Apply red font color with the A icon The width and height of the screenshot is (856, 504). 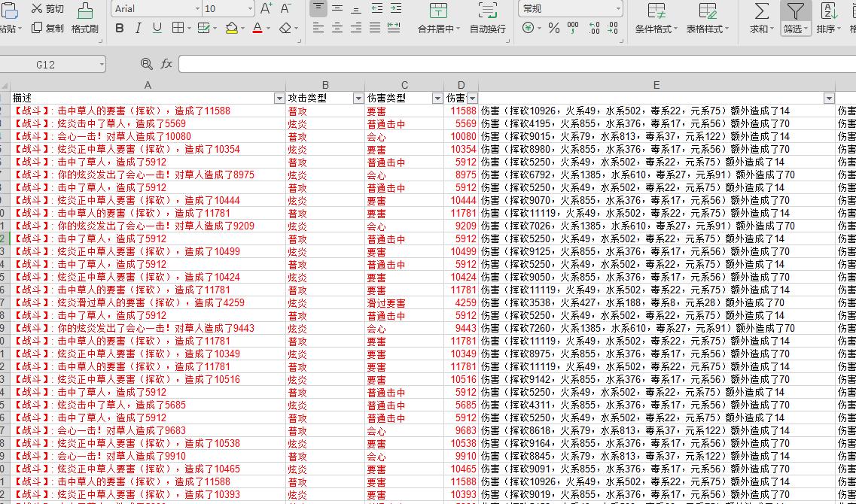coord(257,29)
